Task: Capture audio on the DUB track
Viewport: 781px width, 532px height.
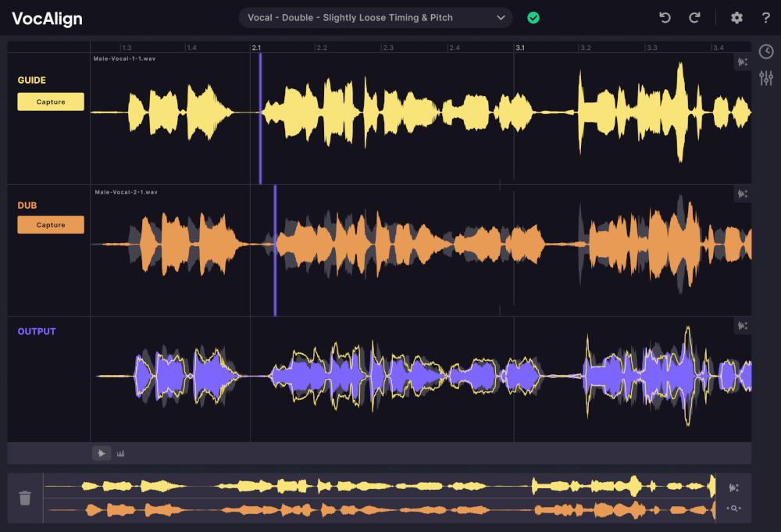Action: tap(50, 224)
